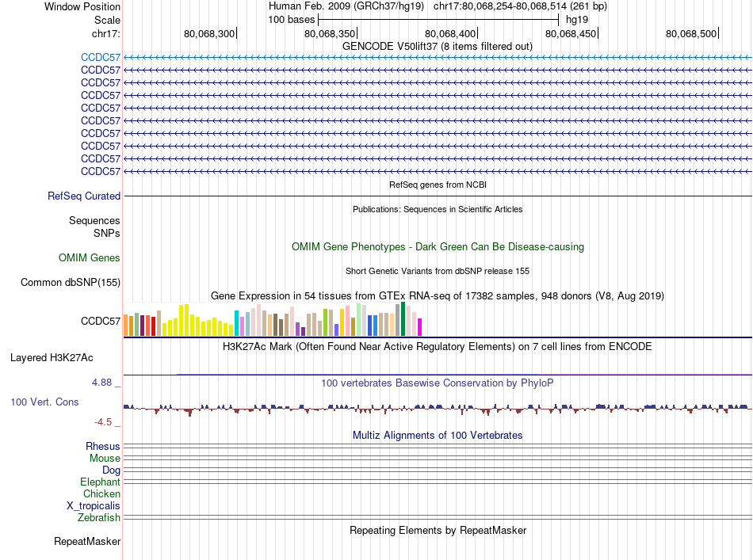Select the Scale row label
Image resolution: width=753 pixels, height=560 pixels.
point(107,20)
